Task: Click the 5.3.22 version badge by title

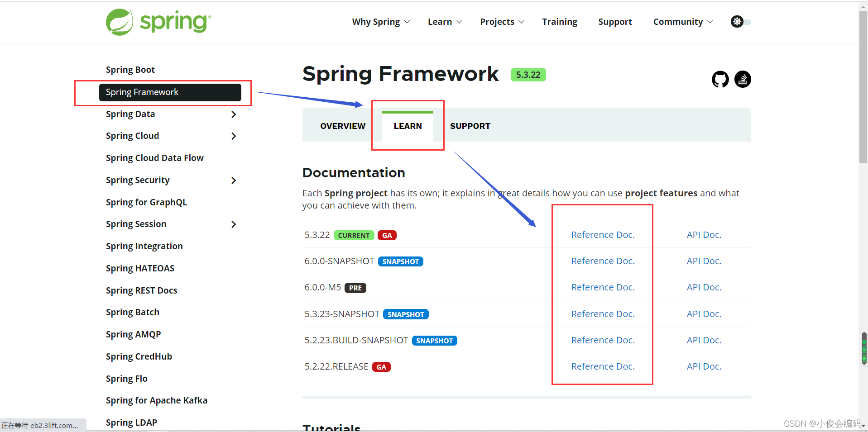Action: tap(528, 75)
